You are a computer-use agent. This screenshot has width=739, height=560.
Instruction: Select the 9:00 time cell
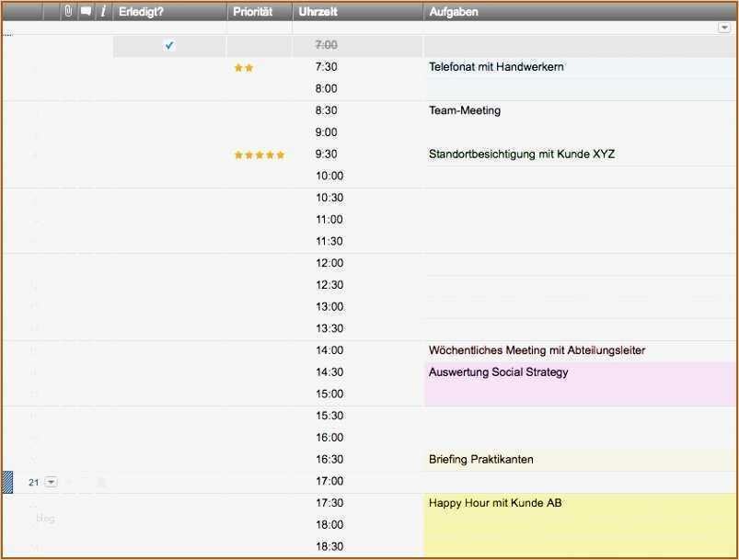pos(358,132)
